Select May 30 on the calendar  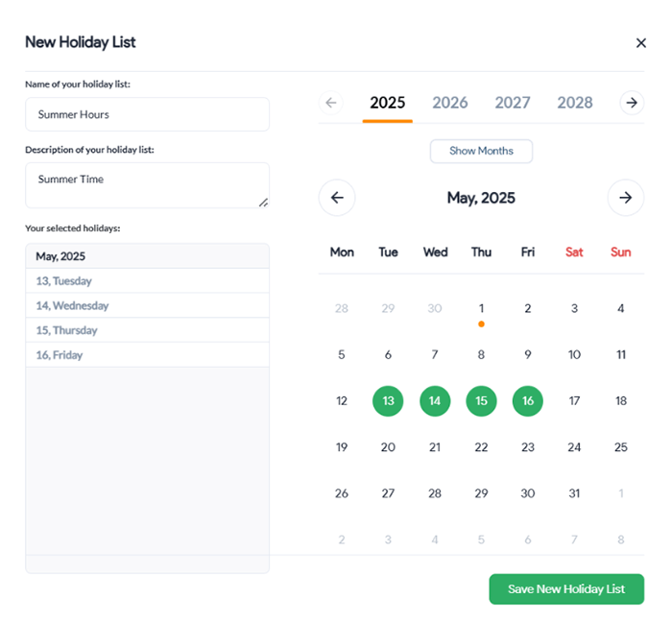coord(528,493)
